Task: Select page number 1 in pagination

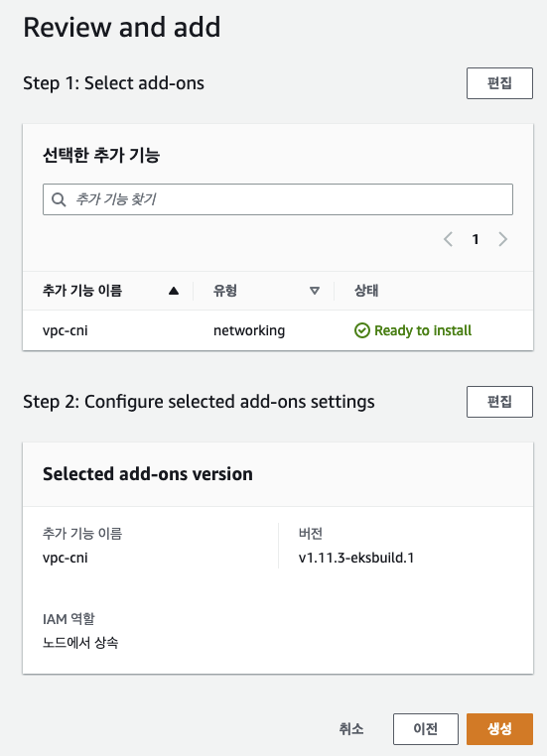Action: 476,239
